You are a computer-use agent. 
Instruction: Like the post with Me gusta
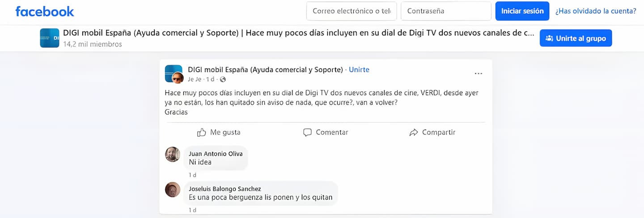pyautogui.click(x=219, y=132)
